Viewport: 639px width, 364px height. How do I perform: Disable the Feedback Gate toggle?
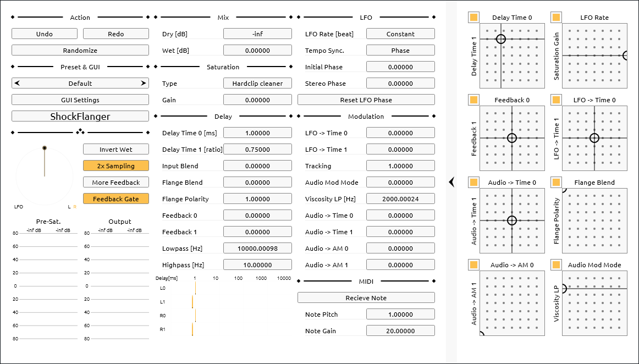(x=115, y=198)
